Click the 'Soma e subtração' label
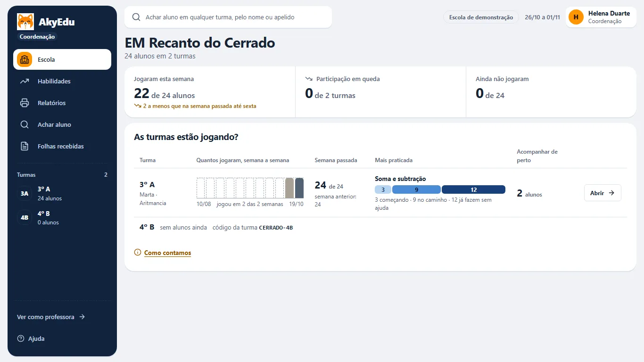The image size is (644, 362). tap(400, 179)
